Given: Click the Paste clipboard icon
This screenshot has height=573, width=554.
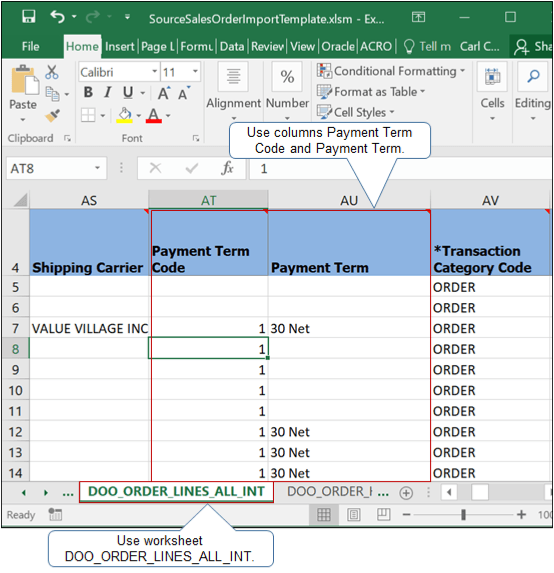Looking at the screenshot, I should pyautogui.click(x=24, y=80).
